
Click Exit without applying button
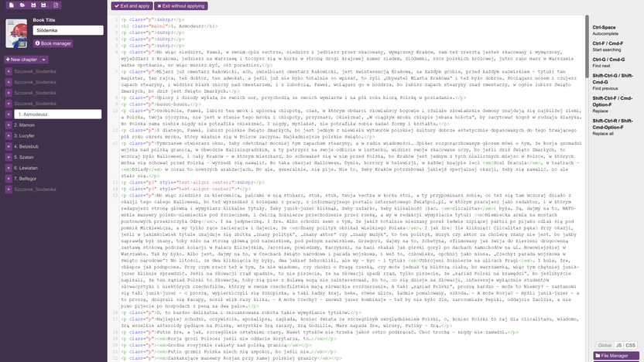pos(180,5)
